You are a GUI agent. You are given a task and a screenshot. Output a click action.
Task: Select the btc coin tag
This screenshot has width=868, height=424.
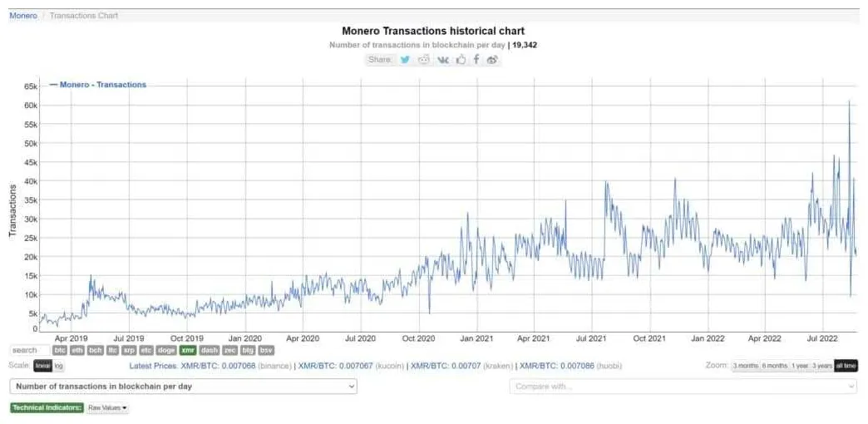(x=60, y=351)
